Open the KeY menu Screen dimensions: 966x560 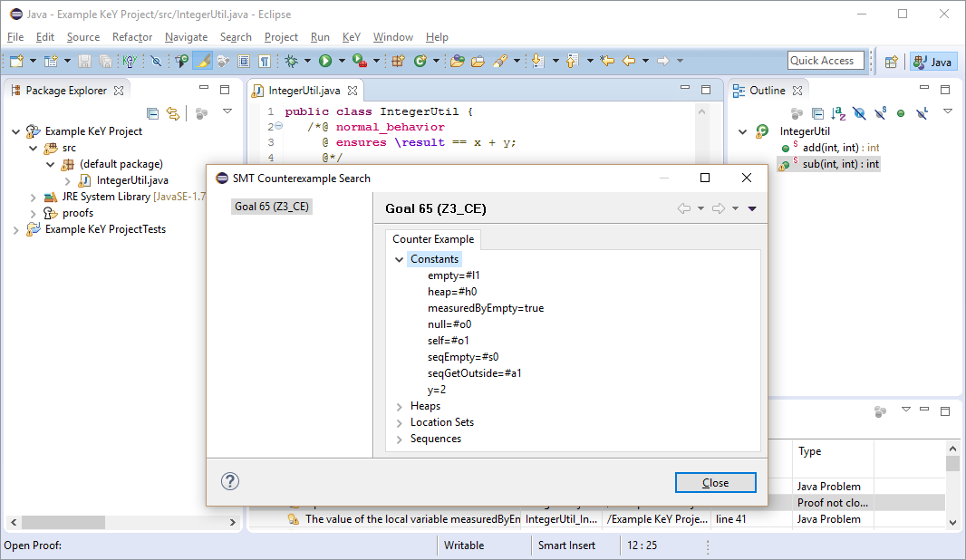(x=352, y=37)
